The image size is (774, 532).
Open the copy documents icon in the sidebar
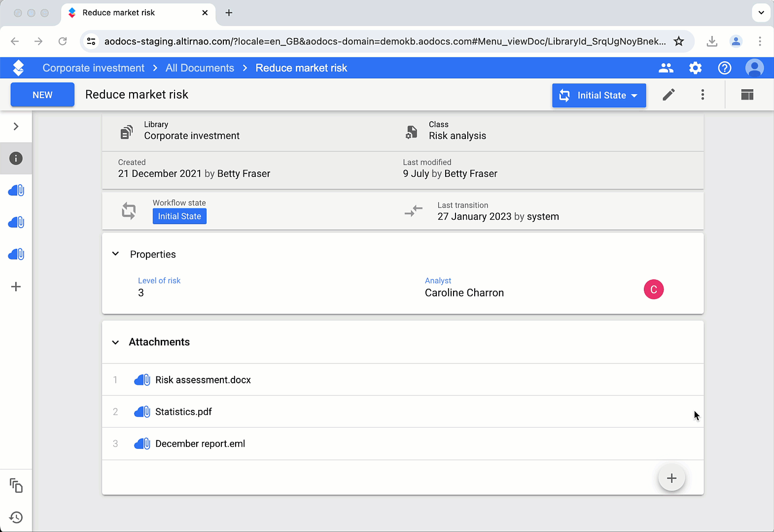[x=16, y=486]
